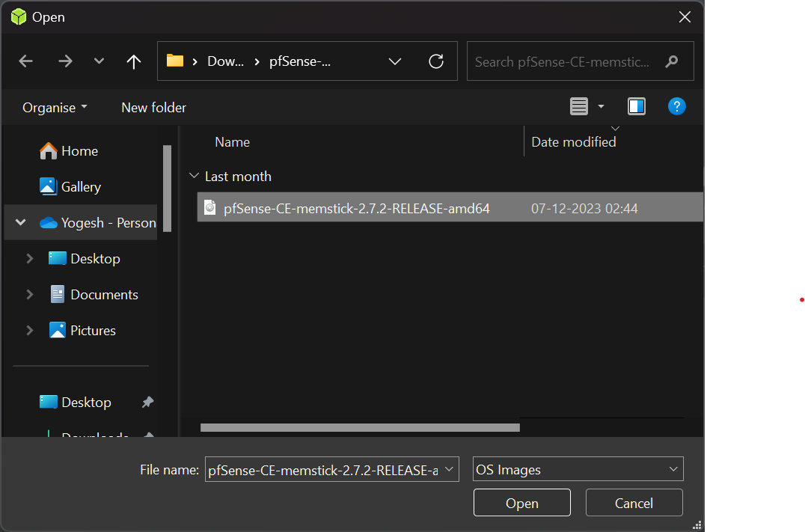The width and height of the screenshot is (805, 532).
Task: Collapse the Yogesh - Personal OneDrive tree
Action: [20, 222]
